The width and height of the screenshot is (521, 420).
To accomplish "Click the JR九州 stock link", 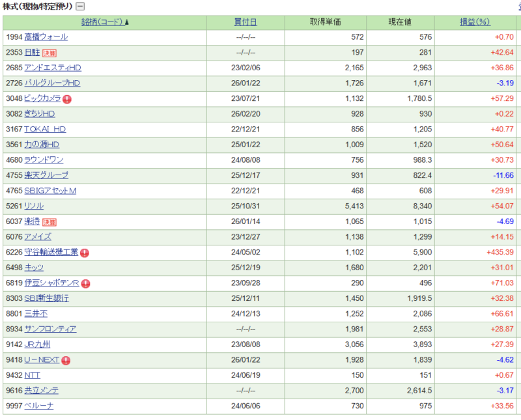I will pos(37,344).
